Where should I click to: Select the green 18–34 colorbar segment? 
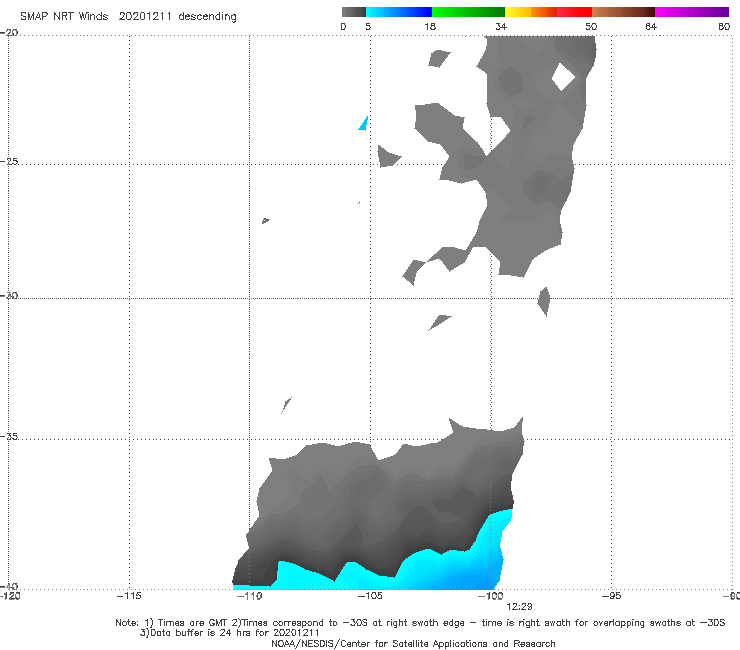(x=468, y=12)
